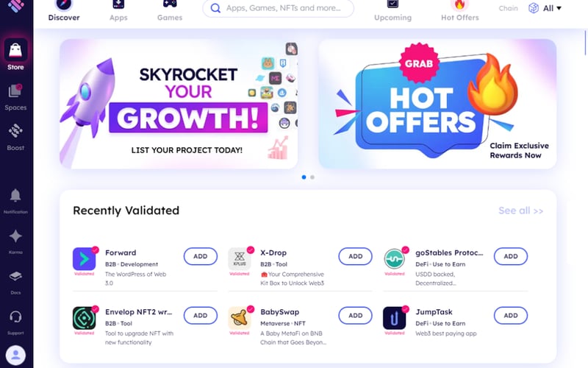Open the Forward app icon
588x368 pixels.
click(x=84, y=259)
